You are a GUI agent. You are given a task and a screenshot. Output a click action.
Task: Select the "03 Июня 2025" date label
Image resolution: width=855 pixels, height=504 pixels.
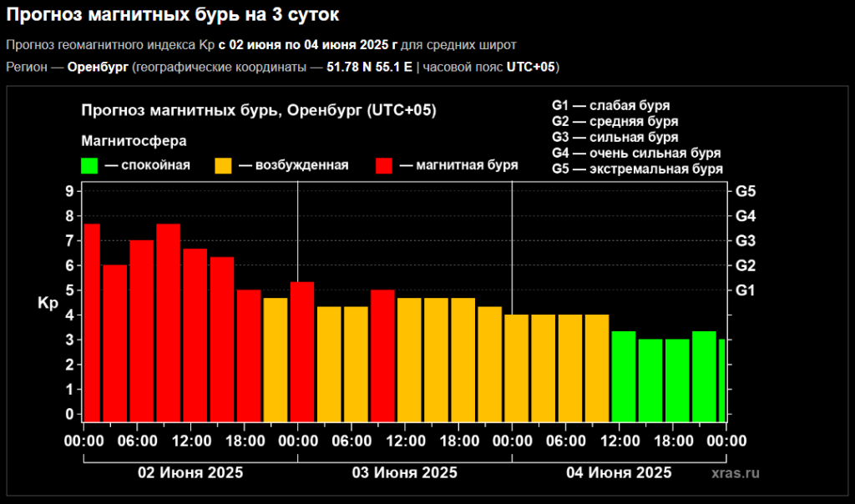[405, 473]
